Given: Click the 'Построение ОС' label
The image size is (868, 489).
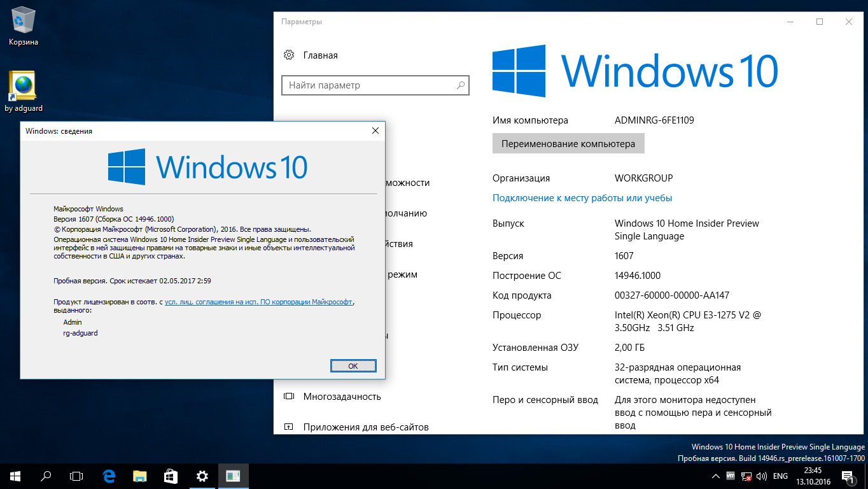Looking at the screenshot, I should coord(527,276).
